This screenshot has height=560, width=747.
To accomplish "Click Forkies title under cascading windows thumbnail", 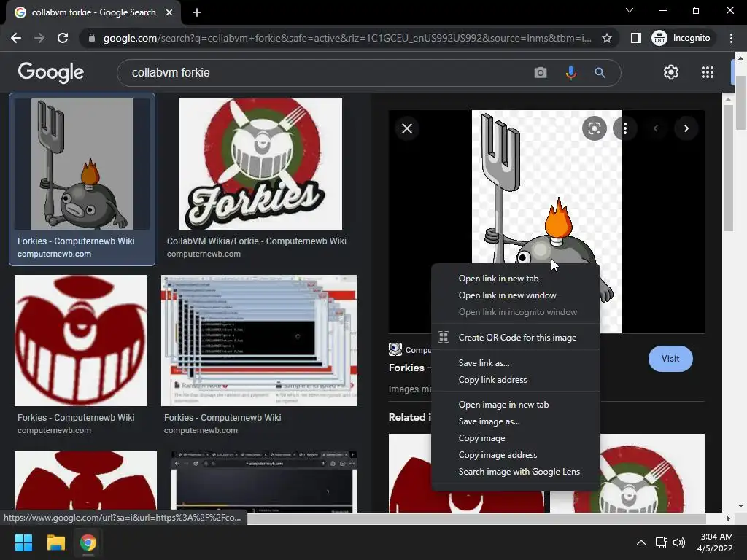I will [x=222, y=418].
